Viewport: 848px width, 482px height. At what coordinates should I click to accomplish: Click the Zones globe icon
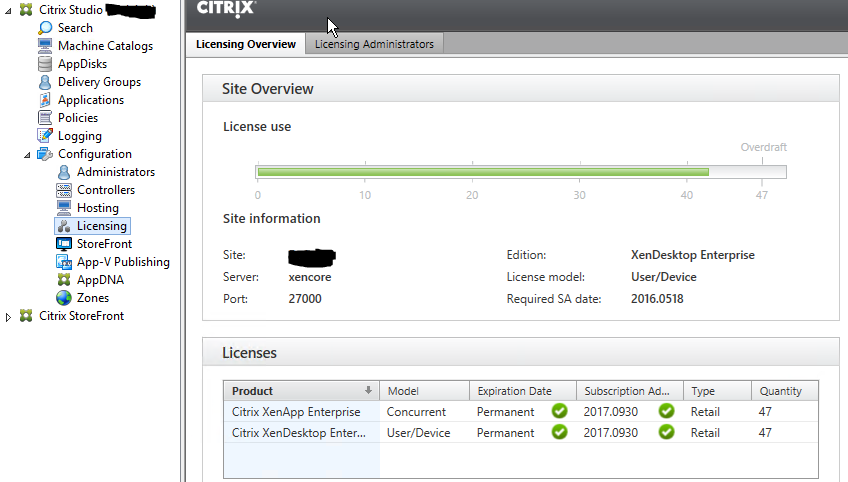[x=64, y=298]
